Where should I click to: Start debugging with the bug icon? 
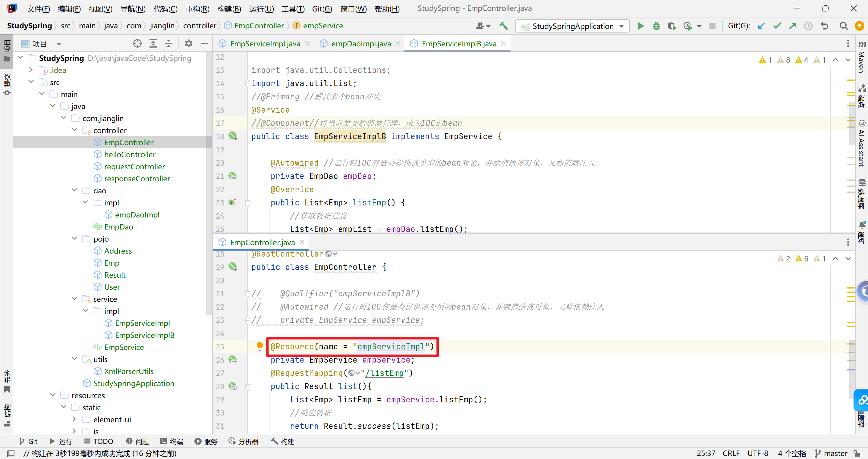tap(656, 26)
